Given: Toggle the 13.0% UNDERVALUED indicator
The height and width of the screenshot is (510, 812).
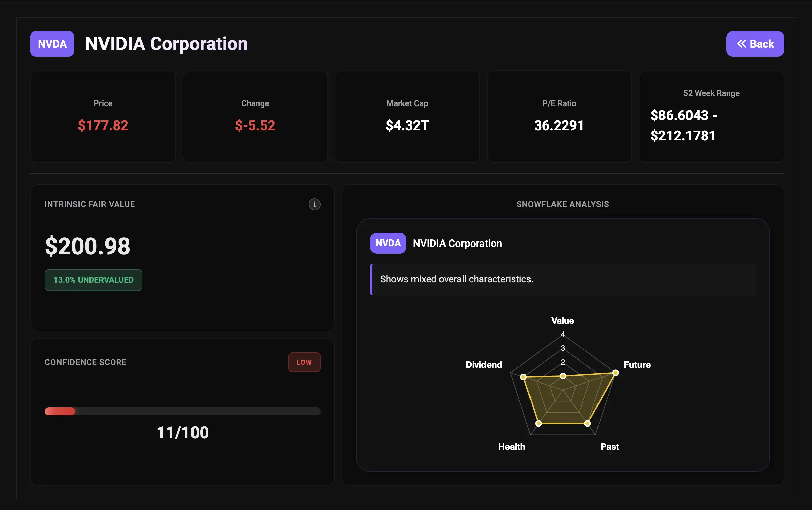Looking at the screenshot, I should (93, 280).
